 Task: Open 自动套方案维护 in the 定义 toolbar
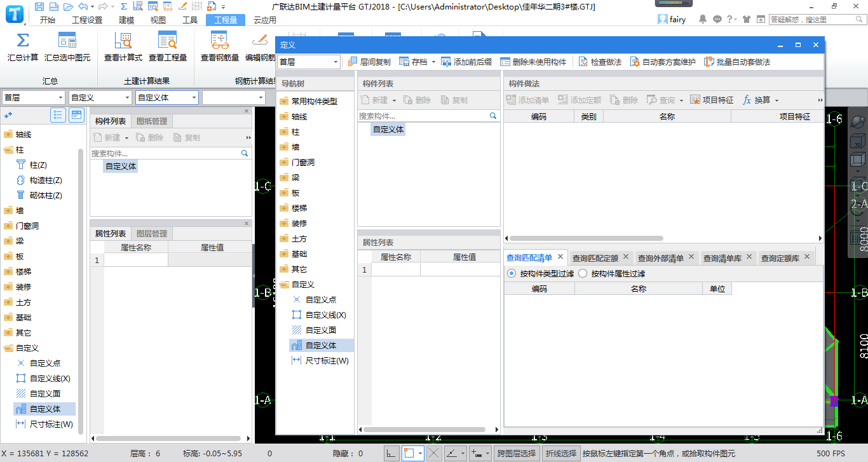[x=663, y=62]
